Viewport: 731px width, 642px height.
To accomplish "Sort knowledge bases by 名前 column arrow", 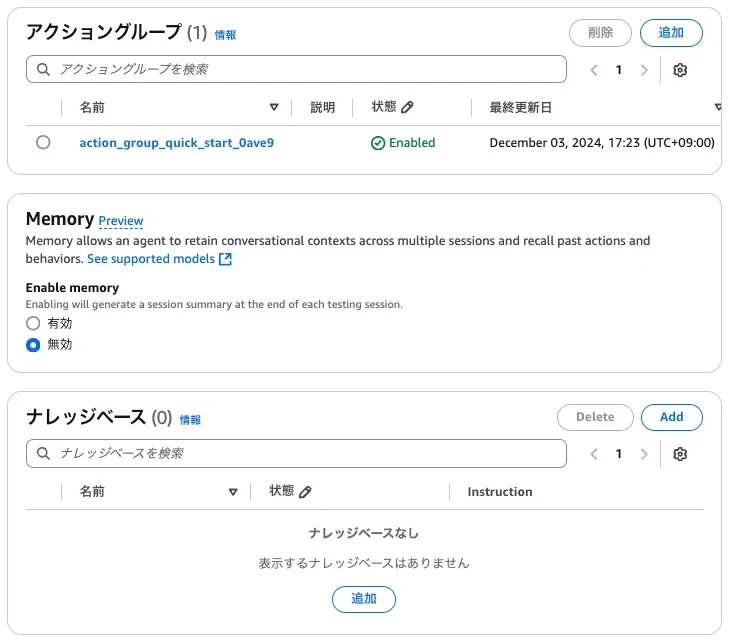I will (233, 491).
